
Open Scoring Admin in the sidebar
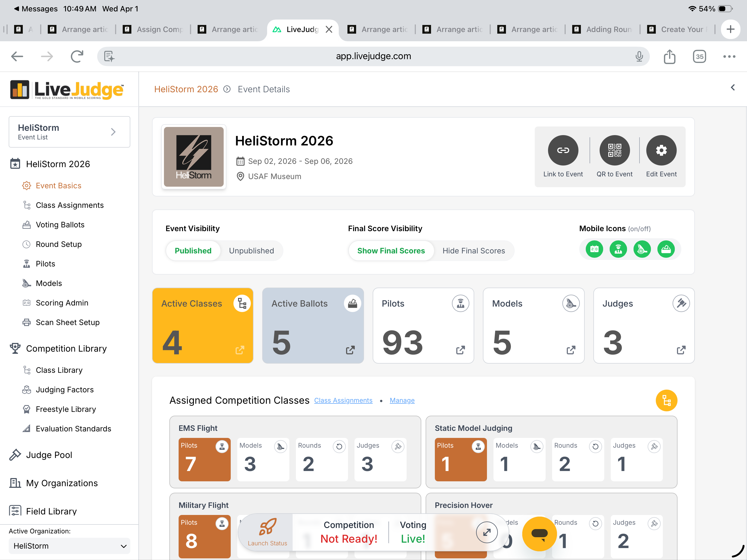(x=62, y=303)
